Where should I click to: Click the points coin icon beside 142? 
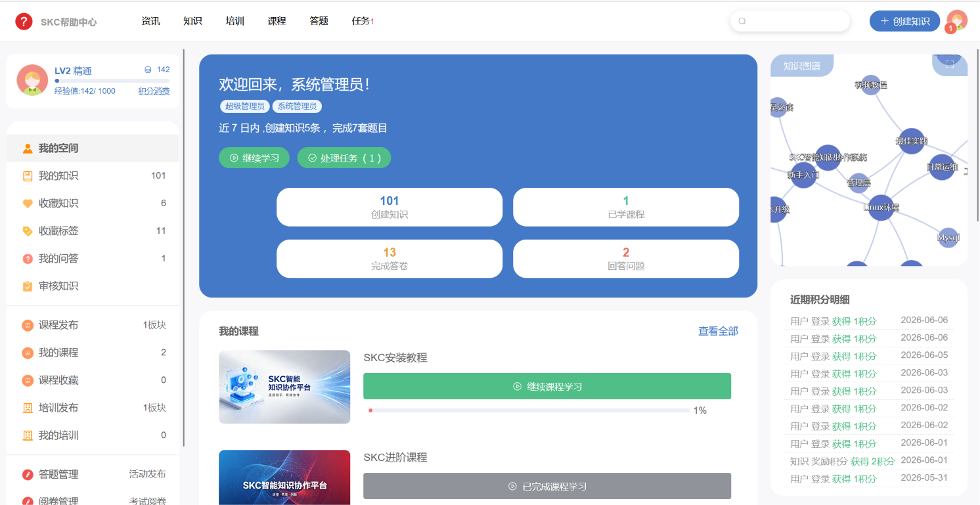click(148, 70)
